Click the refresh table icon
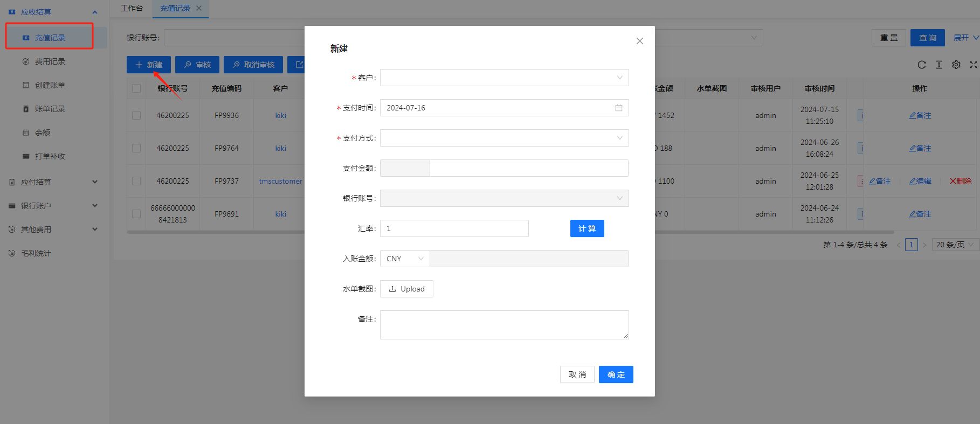The height and width of the screenshot is (424, 980). point(922,65)
